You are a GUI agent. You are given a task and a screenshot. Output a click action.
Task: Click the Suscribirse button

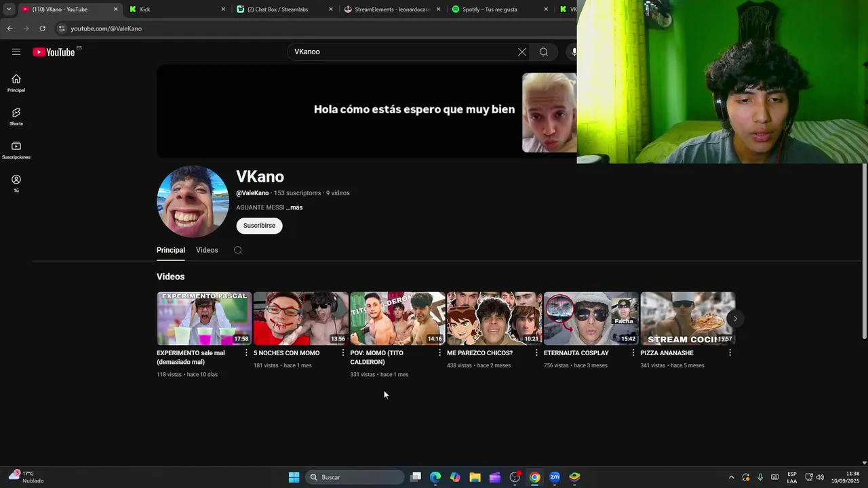coord(259,226)
